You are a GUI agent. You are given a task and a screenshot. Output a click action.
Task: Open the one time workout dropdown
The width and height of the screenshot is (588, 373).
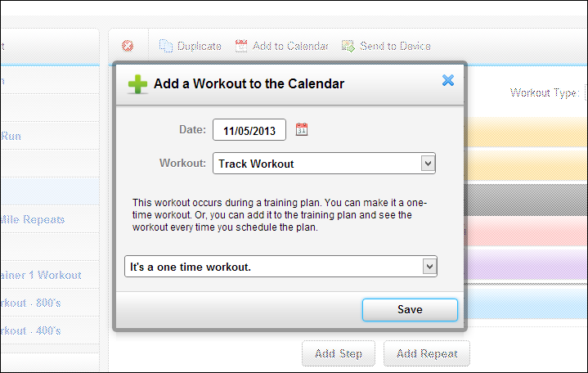(429, 267)
